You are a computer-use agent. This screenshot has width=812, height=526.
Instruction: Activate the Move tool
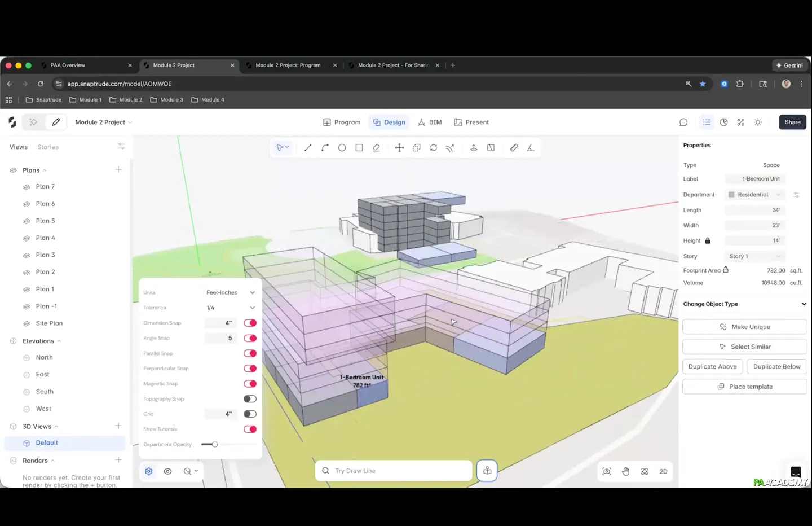click(399, 148)
